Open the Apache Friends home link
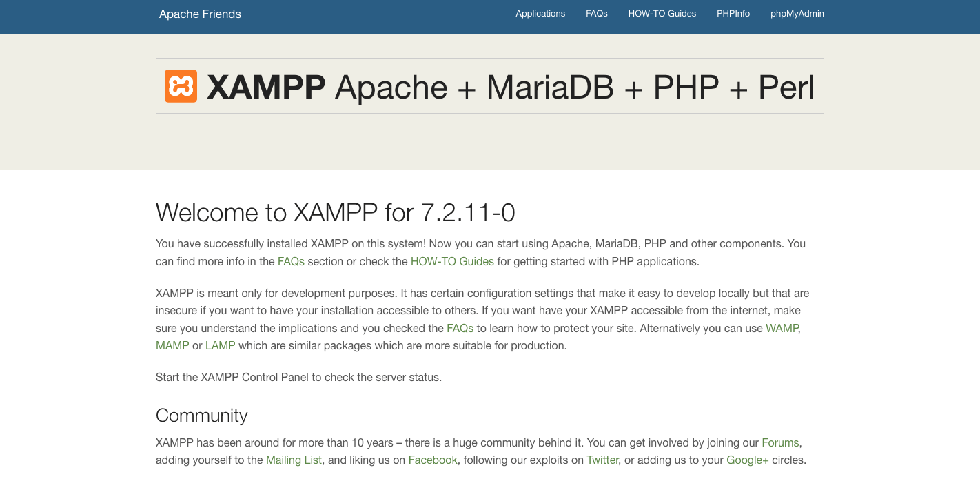Screen dimensions: 980x481 (x=200, y=14)
